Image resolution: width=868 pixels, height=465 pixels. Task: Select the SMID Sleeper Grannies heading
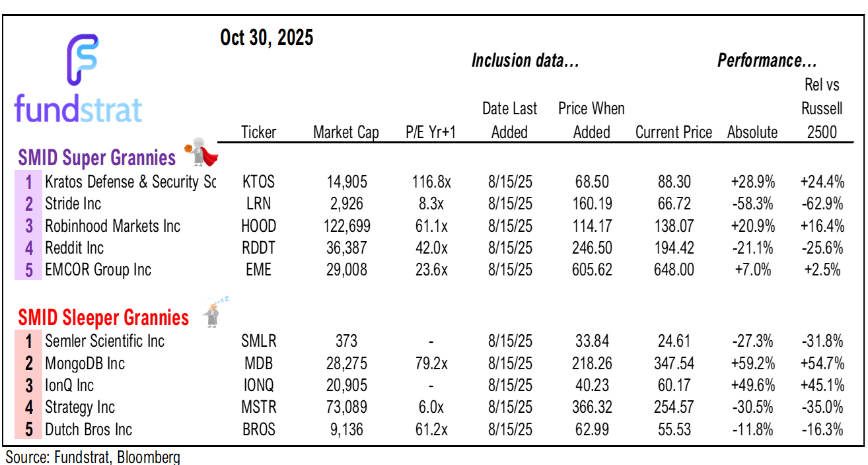(104, 318)
